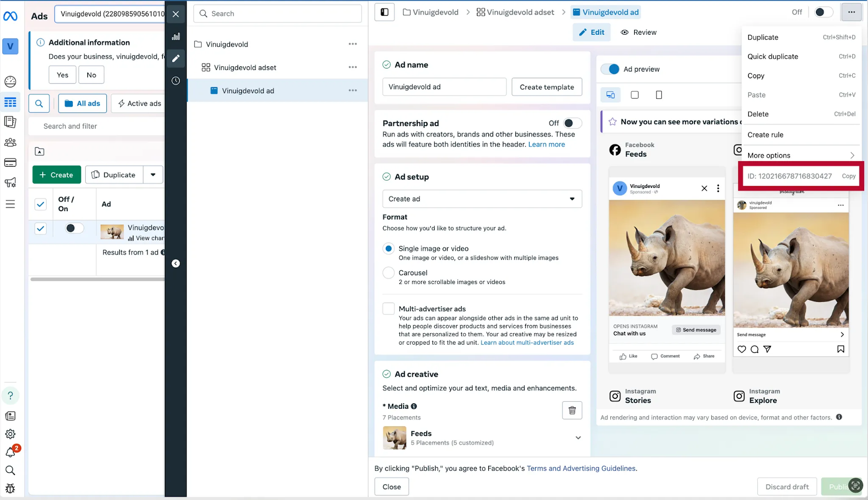The height and width of the screenshot is (500, 868).
Task: Click the Ad name text field
Action: [x=444, y=87]
